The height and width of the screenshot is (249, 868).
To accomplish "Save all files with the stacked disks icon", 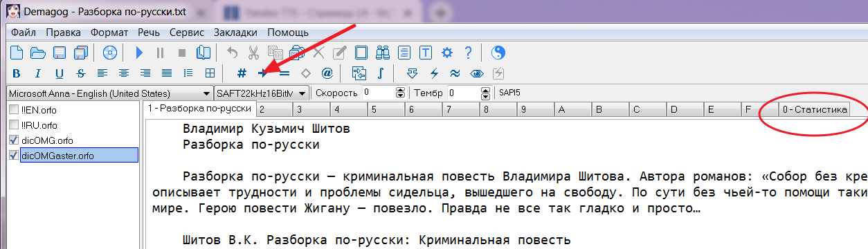I will pos(82,53).
